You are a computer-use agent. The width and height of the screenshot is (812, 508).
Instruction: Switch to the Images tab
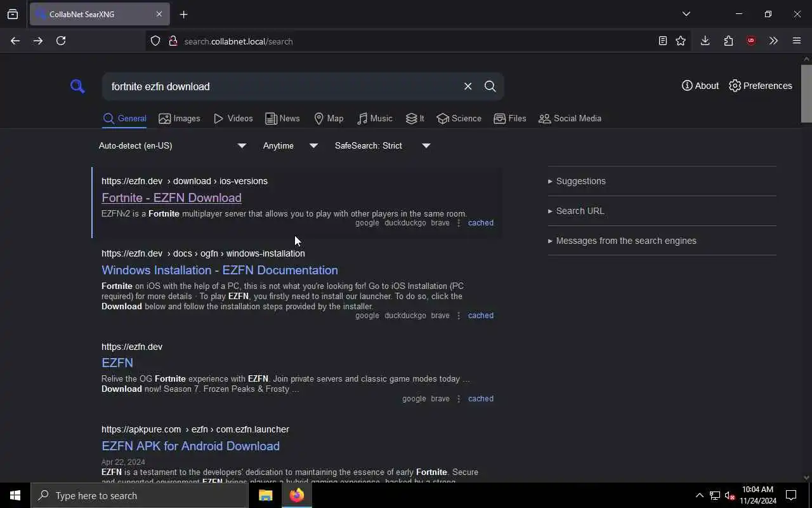[x=180, y=119]
